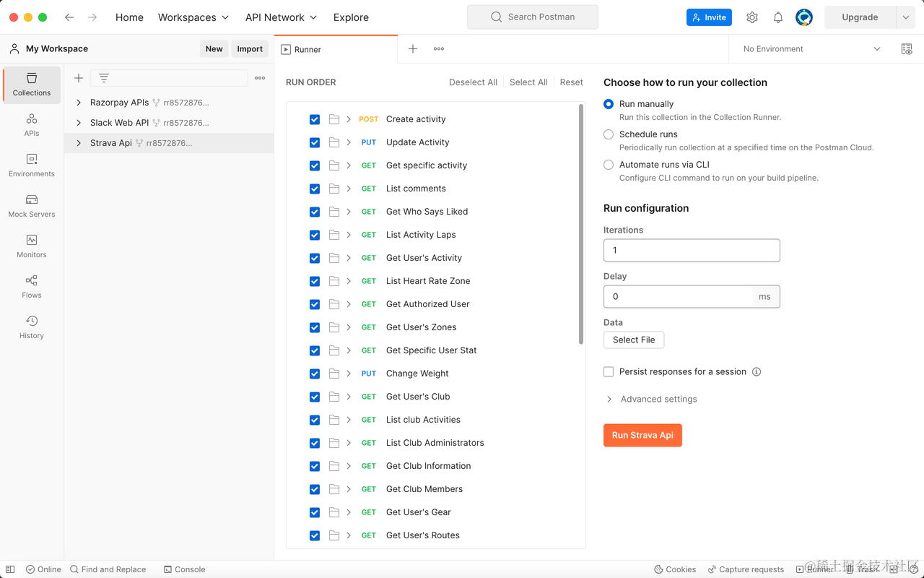Viewport: 924px width, 578px height.
Task: Click the Import button
Action: pos(250,49)
